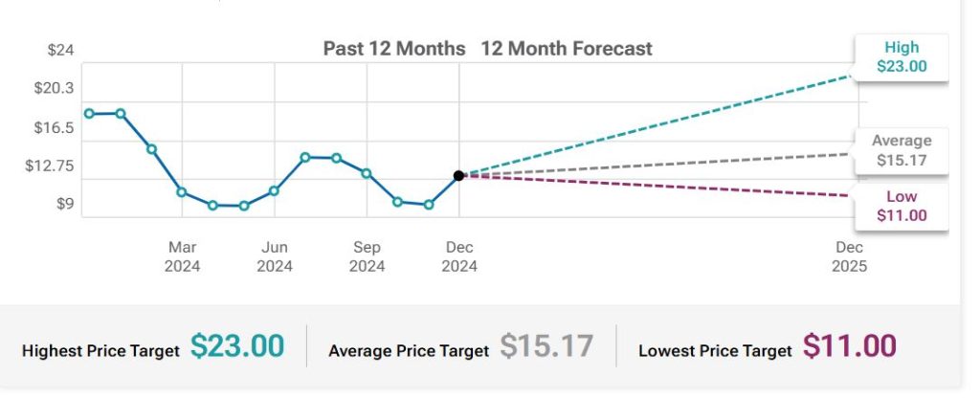The image size is (980, 398).
Task: Click the $9 y-axis label
Action: click(64, 203)
